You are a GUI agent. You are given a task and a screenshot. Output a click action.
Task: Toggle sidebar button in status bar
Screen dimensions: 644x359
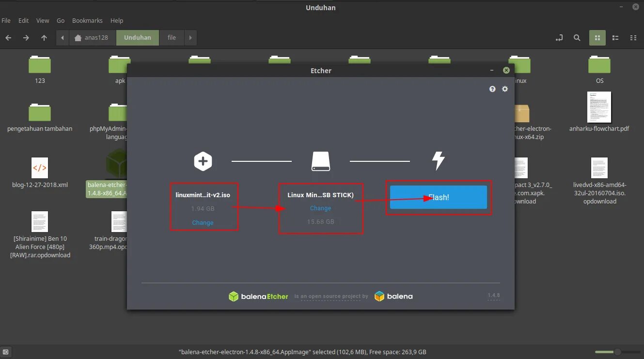pyautogui.click(x=6, y=352)
